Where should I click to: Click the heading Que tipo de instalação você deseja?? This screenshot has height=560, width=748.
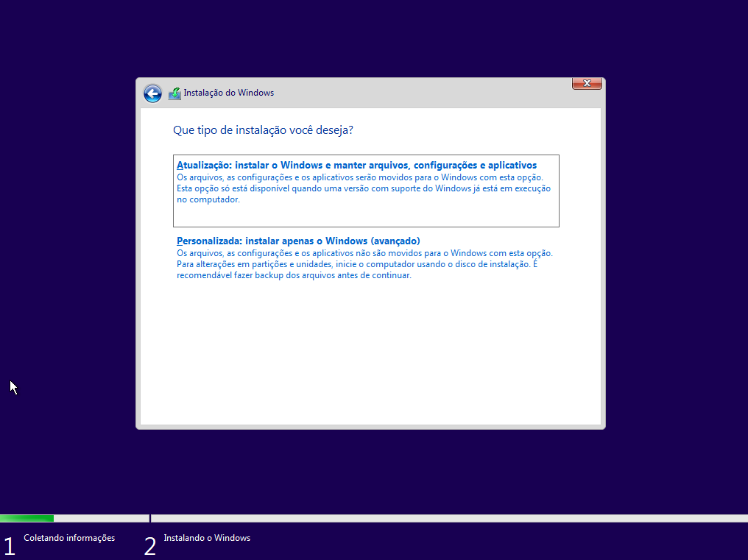tap(263, 130)
